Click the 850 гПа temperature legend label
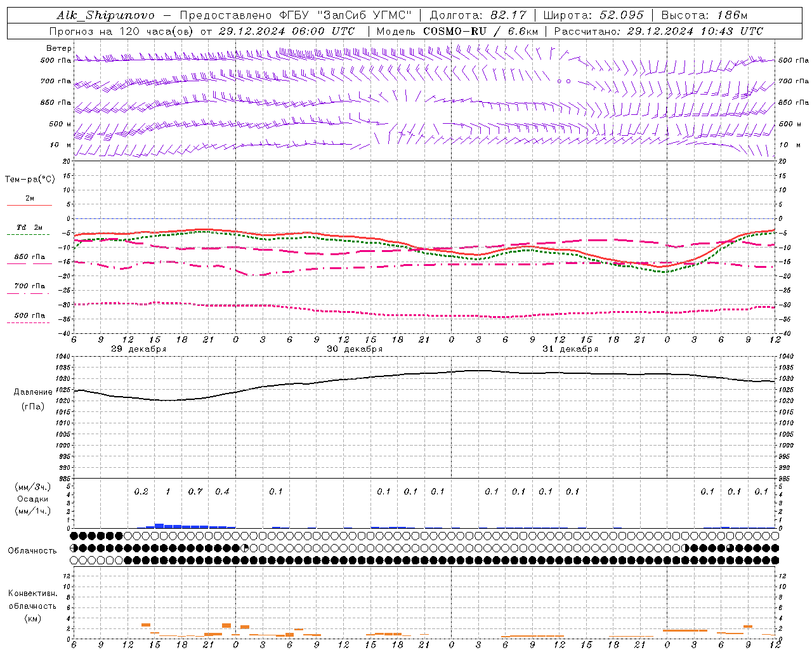Viewport: 812px width, 650px height. 30,257
